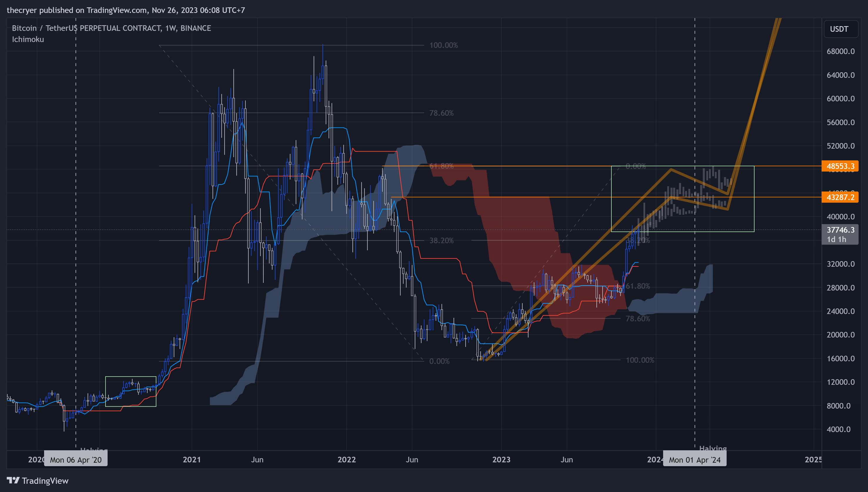Click the 28000.0 price axis value

pyautogui.click(x=840, y=288)
